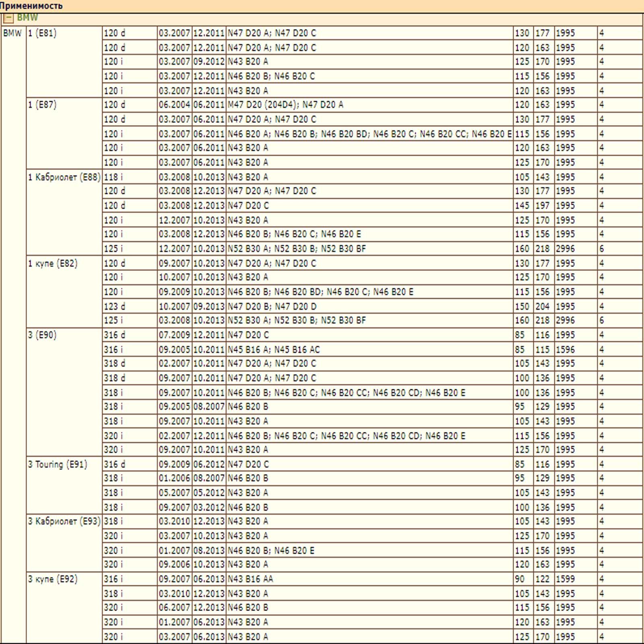Image resolution: width=644 pixels, height=644 pixels.
Task: Select the 123 d variant cell
Action: pos(115,307)
